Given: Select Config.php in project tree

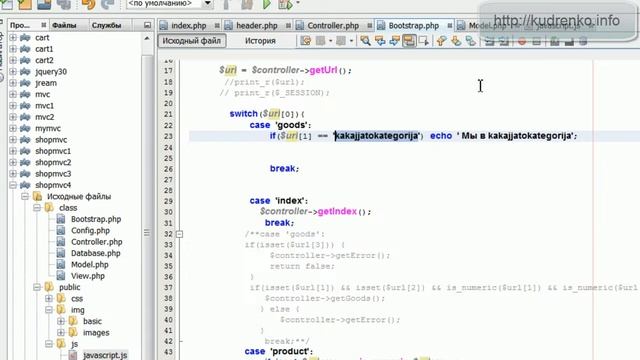Looking at the screenshot, I should coord(90,231).
